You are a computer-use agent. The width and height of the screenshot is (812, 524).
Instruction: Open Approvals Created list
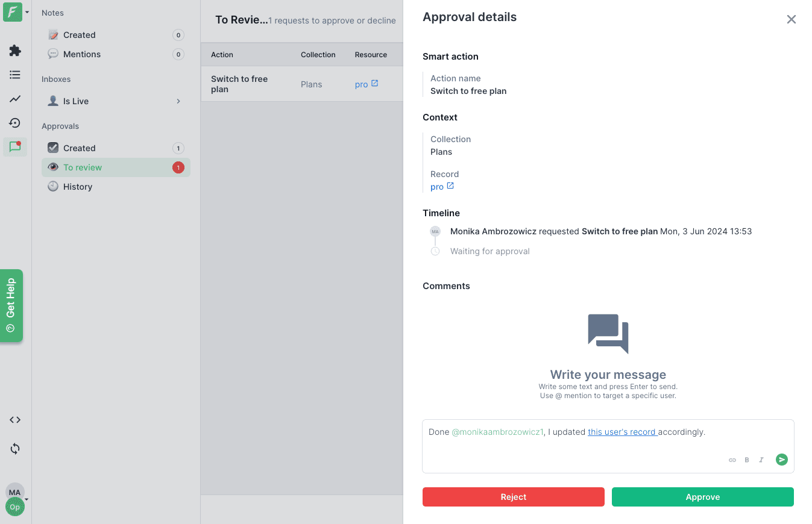tap(116, 148)
